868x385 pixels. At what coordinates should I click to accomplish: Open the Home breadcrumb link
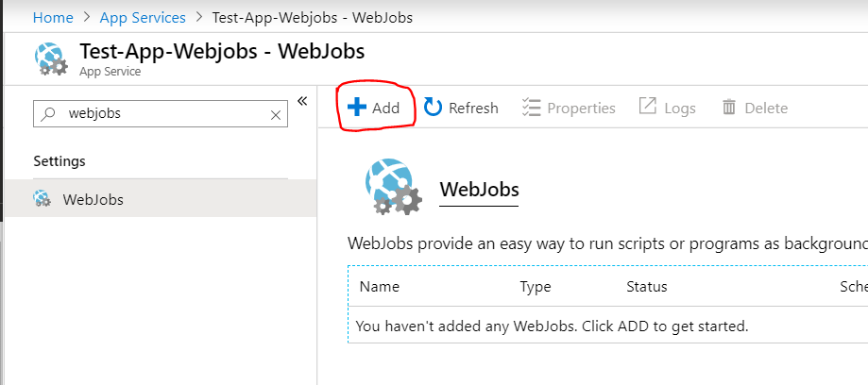(53, 18)
